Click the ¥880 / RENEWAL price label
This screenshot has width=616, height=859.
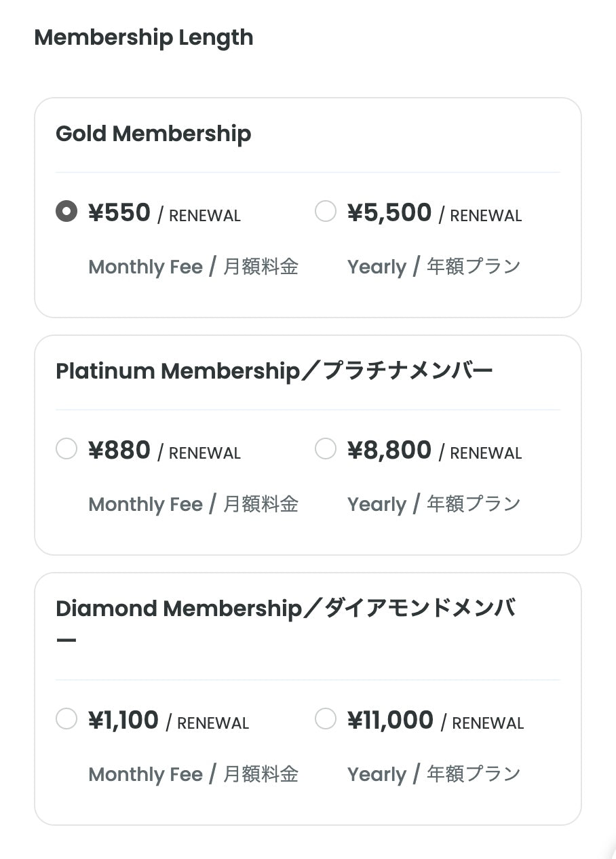pos(164,451)
